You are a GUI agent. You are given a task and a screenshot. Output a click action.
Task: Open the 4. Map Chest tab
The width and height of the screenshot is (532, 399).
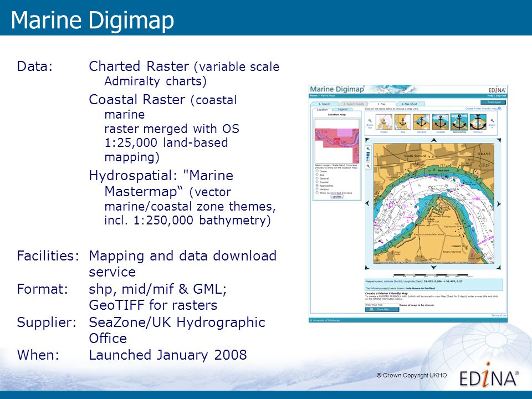point(410,104)
